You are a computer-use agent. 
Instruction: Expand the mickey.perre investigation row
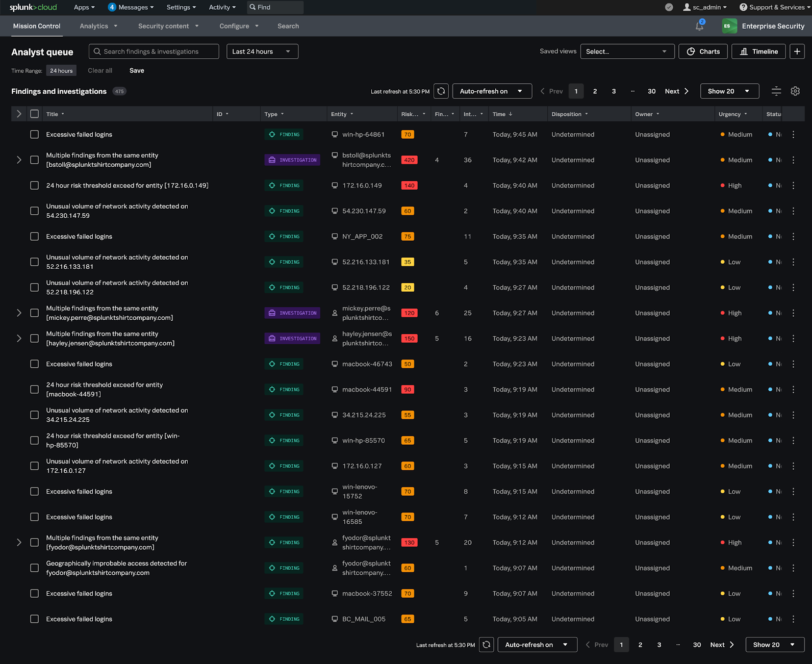point(19,313)
